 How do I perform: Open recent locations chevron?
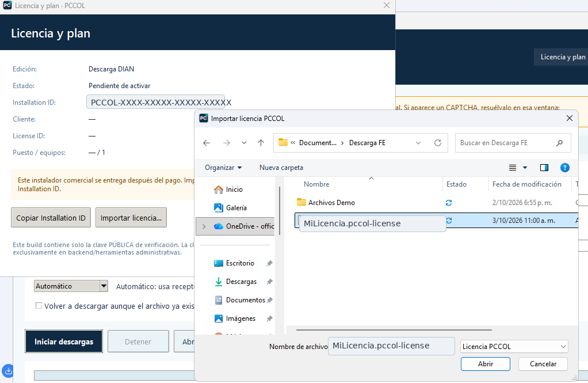[244, 143]
